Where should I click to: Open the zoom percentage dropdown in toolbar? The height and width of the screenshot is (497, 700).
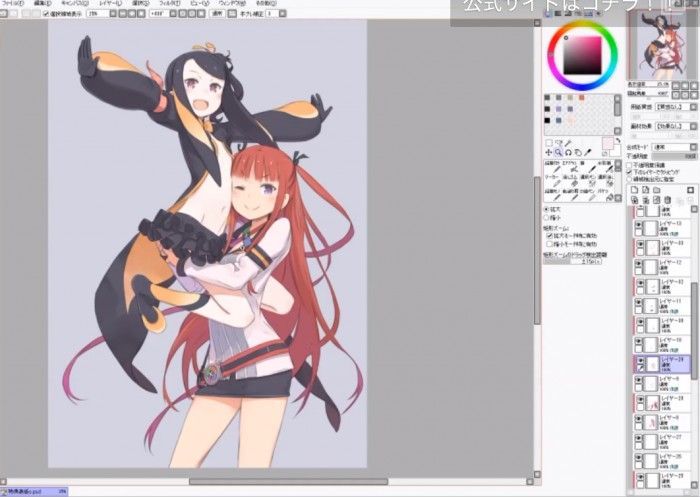click(113, 14)
